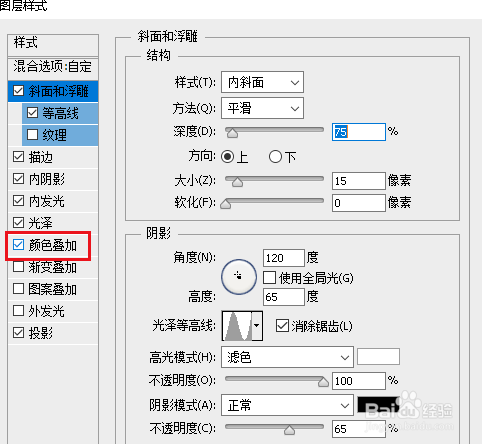Enable the 纹理 checkbox
The image size is (482, 444).
32,135
